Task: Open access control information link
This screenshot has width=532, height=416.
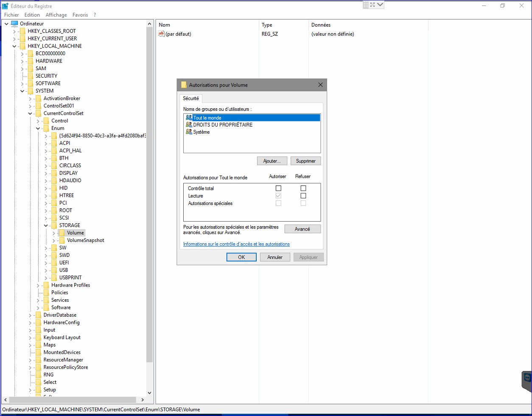Action: pos(236,244)
